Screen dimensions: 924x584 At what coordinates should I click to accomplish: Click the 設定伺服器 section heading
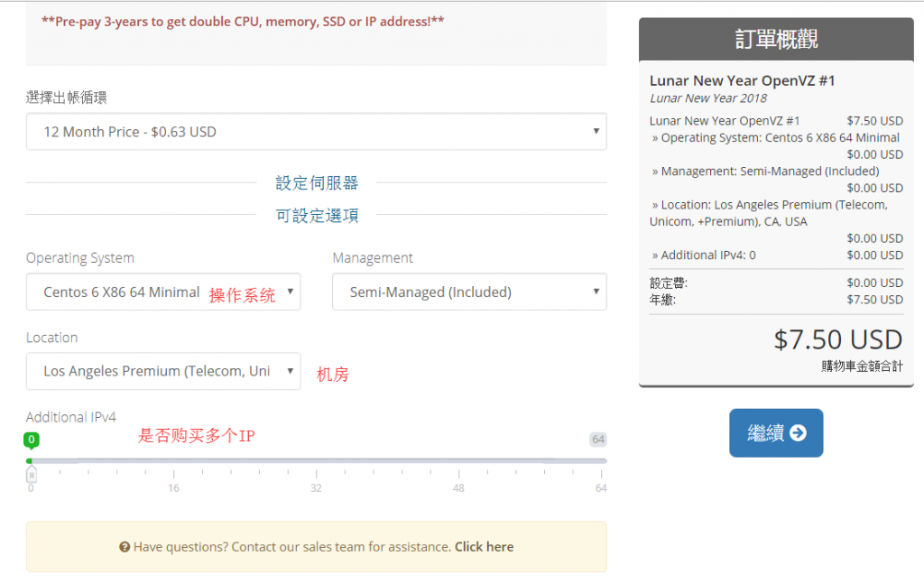tap(317, 183)
